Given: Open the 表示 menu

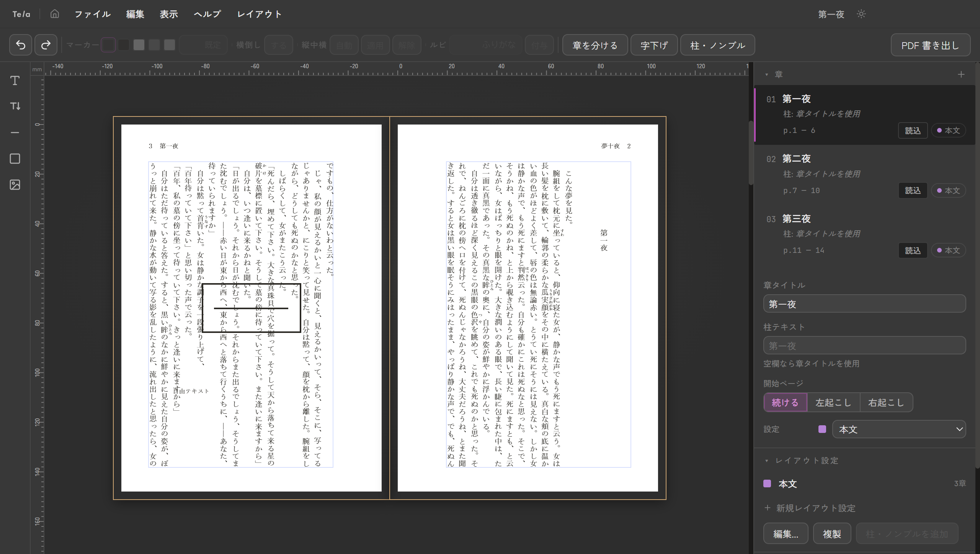Looking at the screenshot, I should click(169, 14).
